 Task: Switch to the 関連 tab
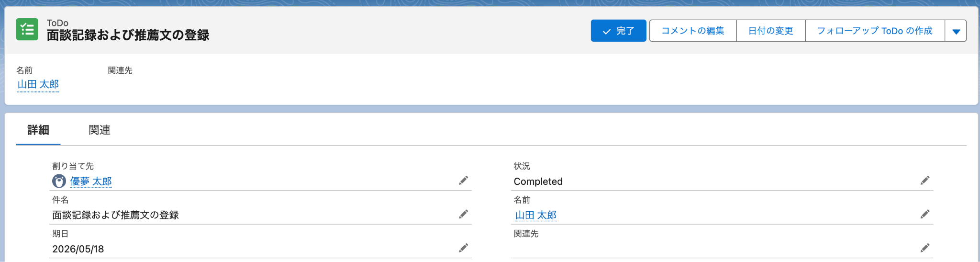[x=100, y=130]
